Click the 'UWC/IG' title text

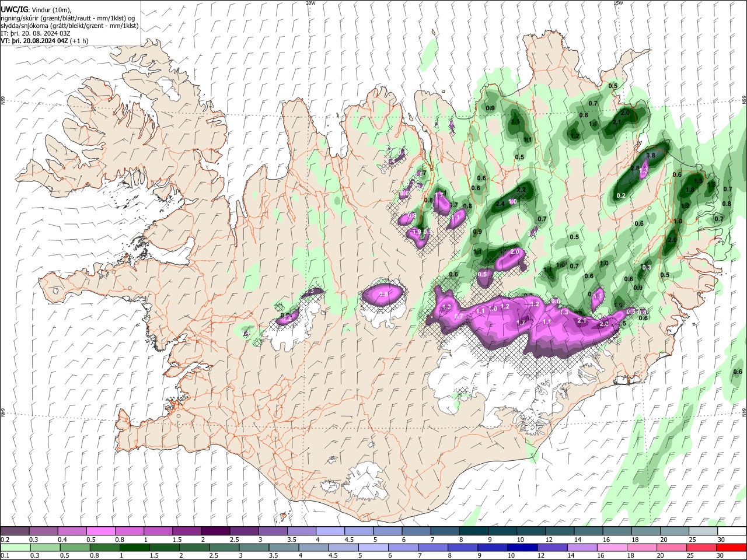coord(14,10)
